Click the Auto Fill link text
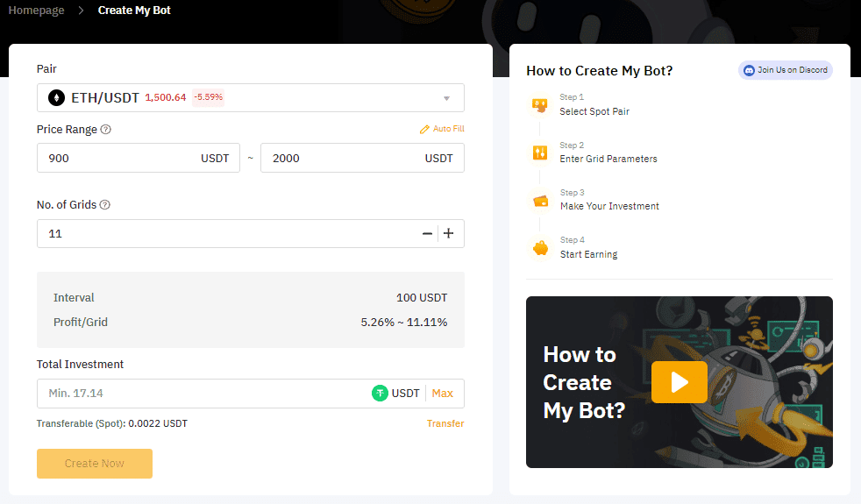 click(448, 129)
